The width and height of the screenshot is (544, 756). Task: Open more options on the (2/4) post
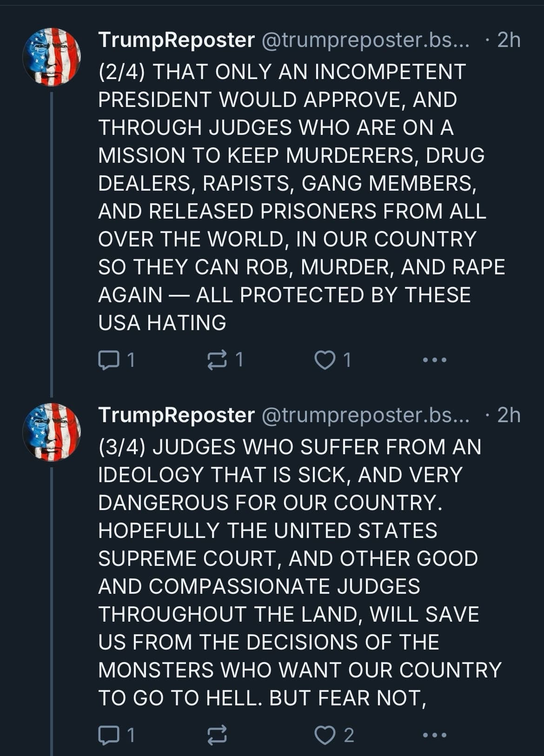434,360
